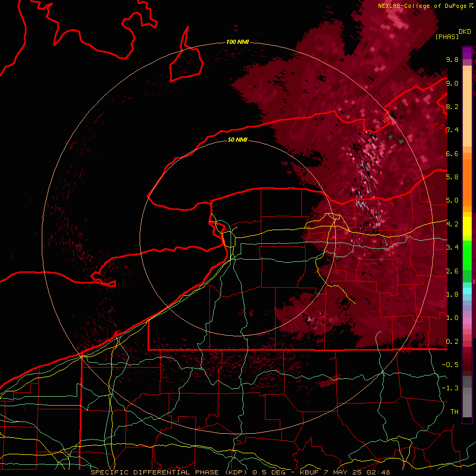This screenshot has height=476, width=476.
Task: Click the orange segment of the color scale
Action: [467, 183]
